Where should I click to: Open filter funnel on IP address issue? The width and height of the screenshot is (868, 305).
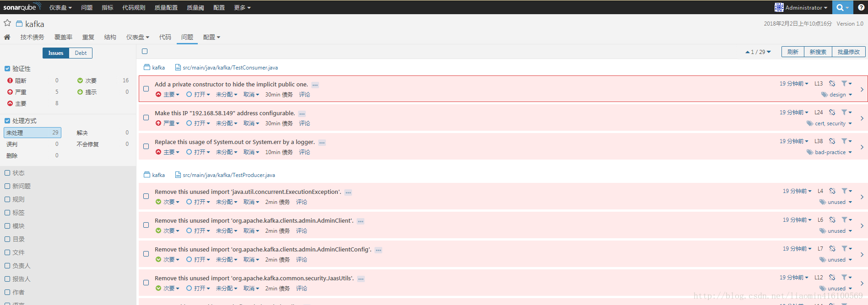846,112
